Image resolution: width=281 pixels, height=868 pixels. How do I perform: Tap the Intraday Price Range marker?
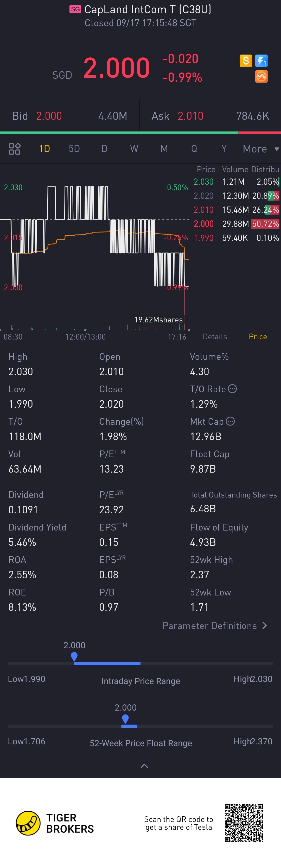point(74,657)
